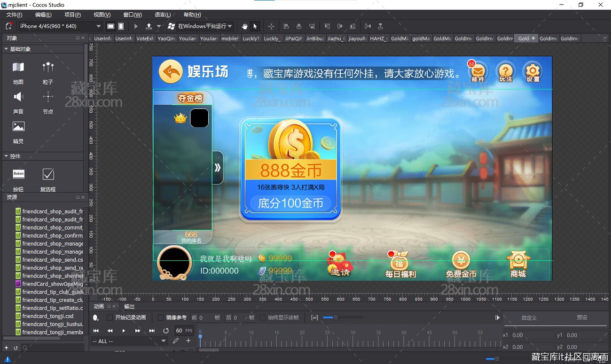Screen dimensions: 611x364
Task: Click the 预设 button in curve panel
Action: (x=582, y=318)
